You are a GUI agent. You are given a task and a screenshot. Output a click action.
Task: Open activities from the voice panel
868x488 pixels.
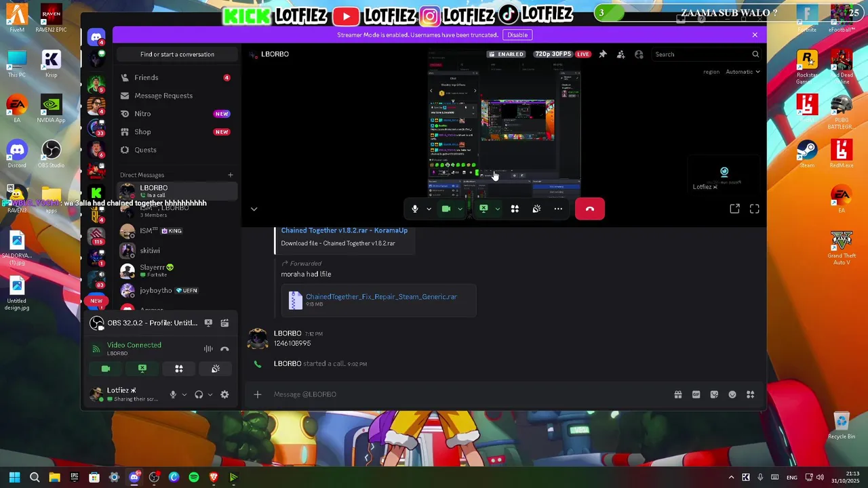[x=179, y=369]
